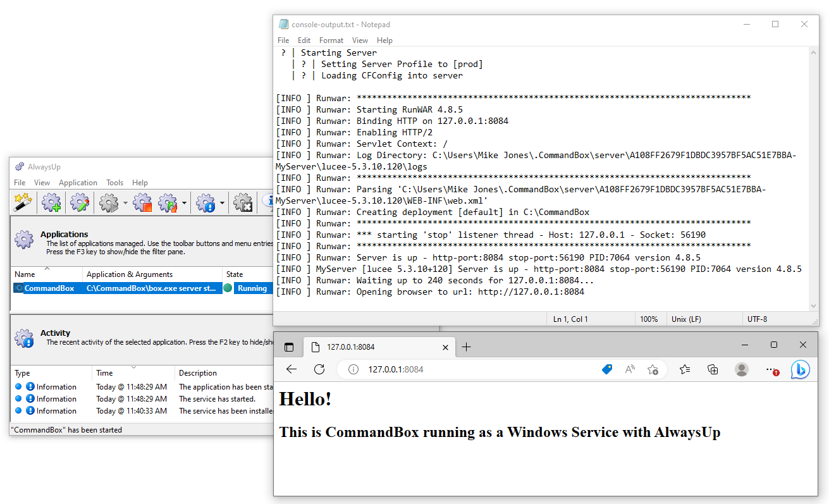Open Notepad Edit menu
This screenshot has width=829, height=504.
(304, 40)
